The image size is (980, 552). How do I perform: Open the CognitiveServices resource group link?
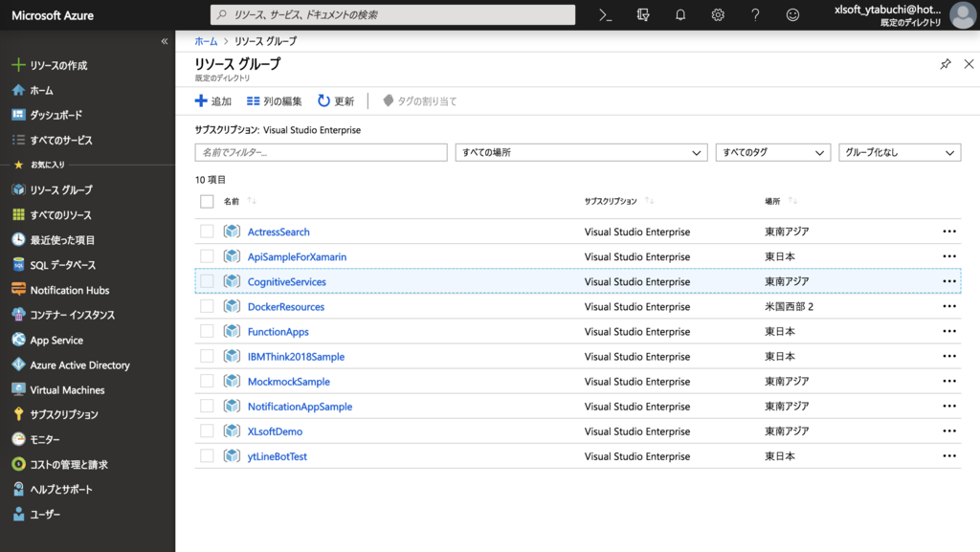286,281
